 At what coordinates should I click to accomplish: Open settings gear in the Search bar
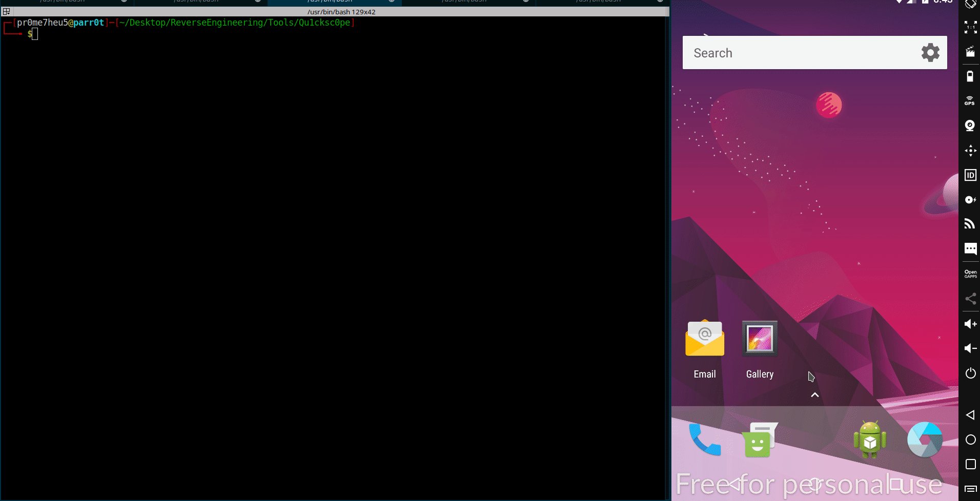point(930,53)
